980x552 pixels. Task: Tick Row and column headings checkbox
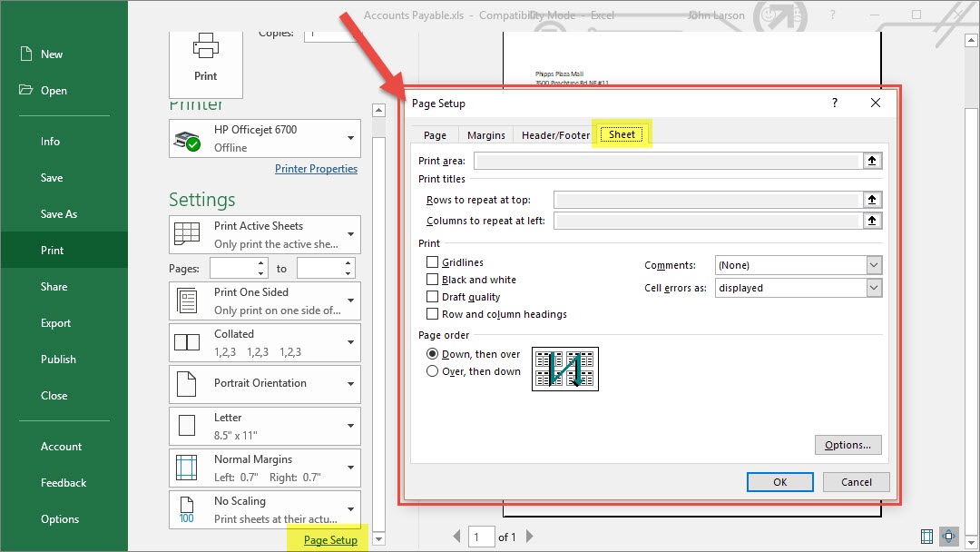point(433,314)
